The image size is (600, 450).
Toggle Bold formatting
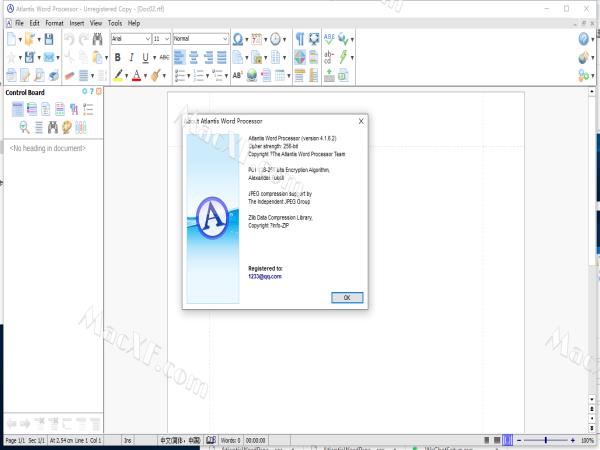click(117, 57)
